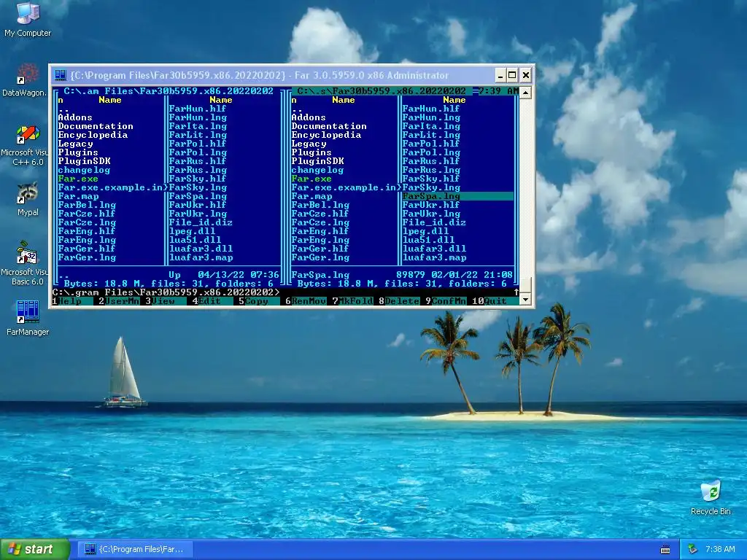This screenshot has width=747, height=560.
Task: Select lpeg.dll in left panel
Action: click(192, 231)
